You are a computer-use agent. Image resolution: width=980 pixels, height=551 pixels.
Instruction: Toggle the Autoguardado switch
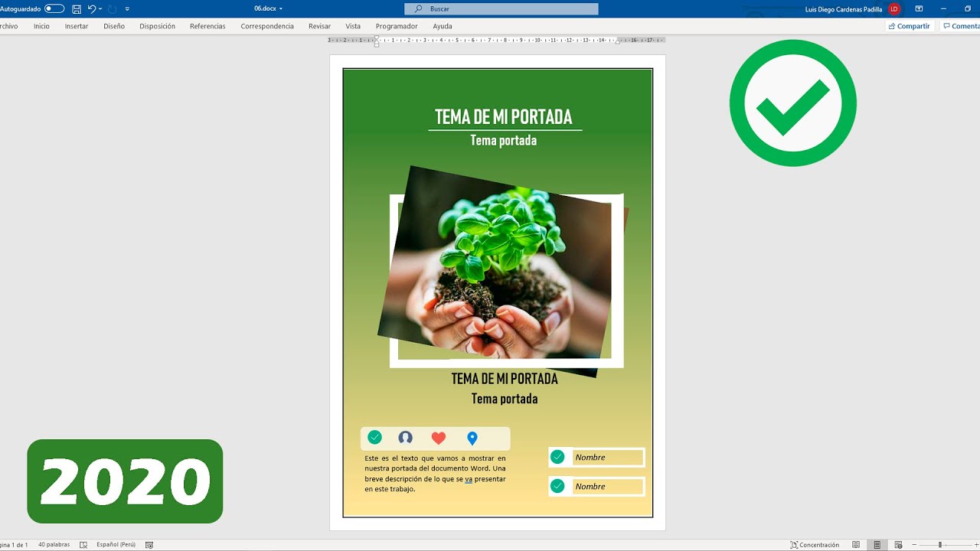click(x=54, y=9)
